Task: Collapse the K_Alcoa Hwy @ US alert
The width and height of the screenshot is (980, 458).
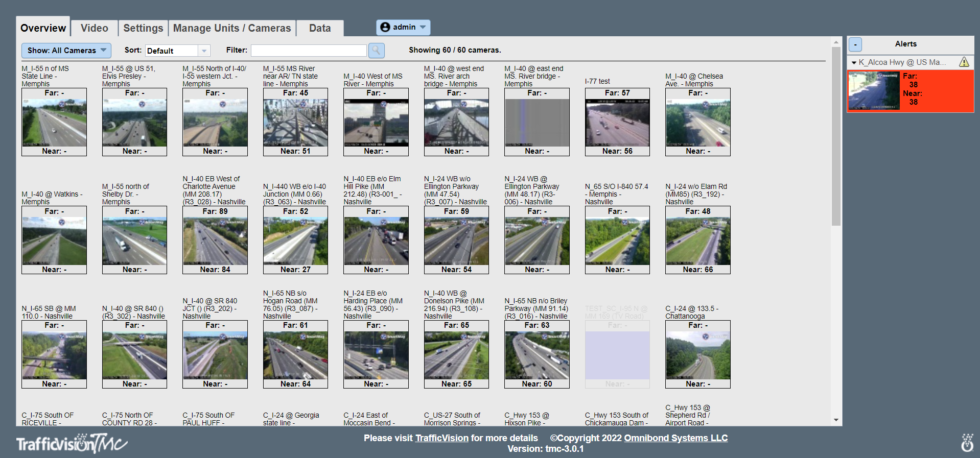Action: pos(854,62)
